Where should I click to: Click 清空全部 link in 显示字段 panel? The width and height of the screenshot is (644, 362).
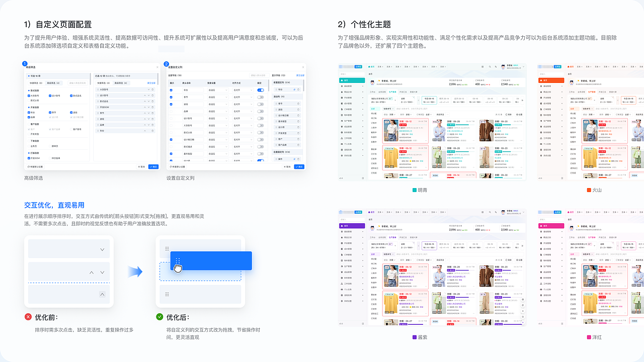point(300,75)
